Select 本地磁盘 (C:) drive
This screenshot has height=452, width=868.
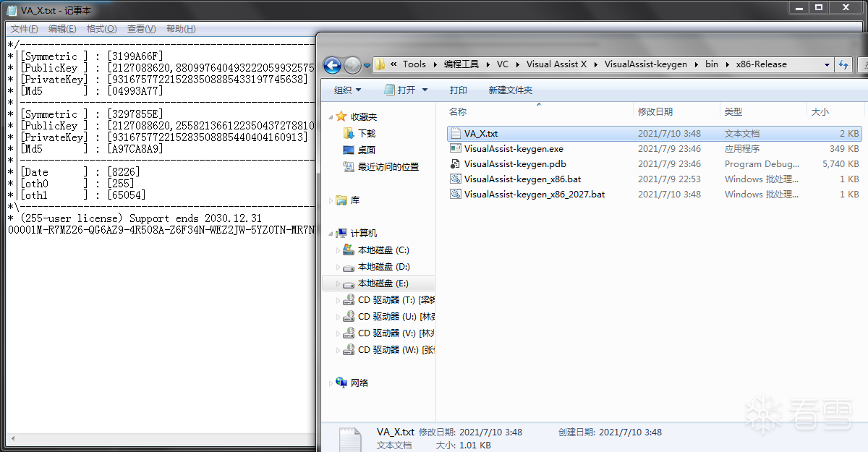(x=383, y=250)
